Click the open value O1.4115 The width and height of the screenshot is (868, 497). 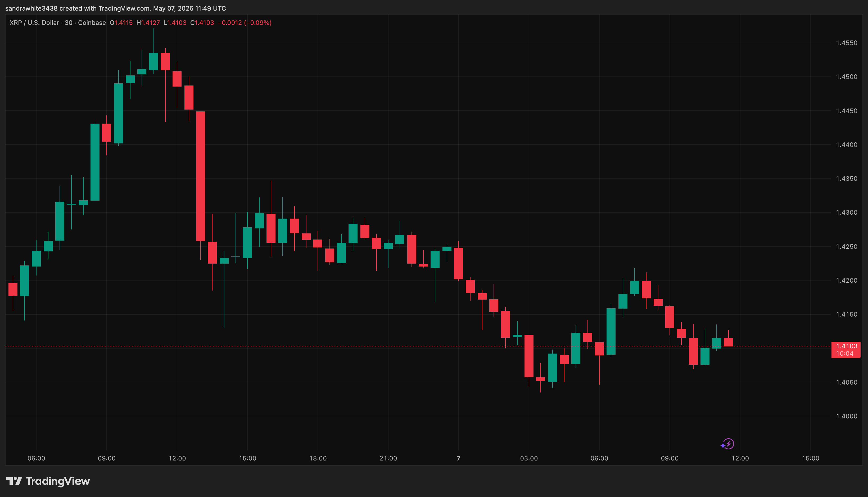click(x=121, y=23)
